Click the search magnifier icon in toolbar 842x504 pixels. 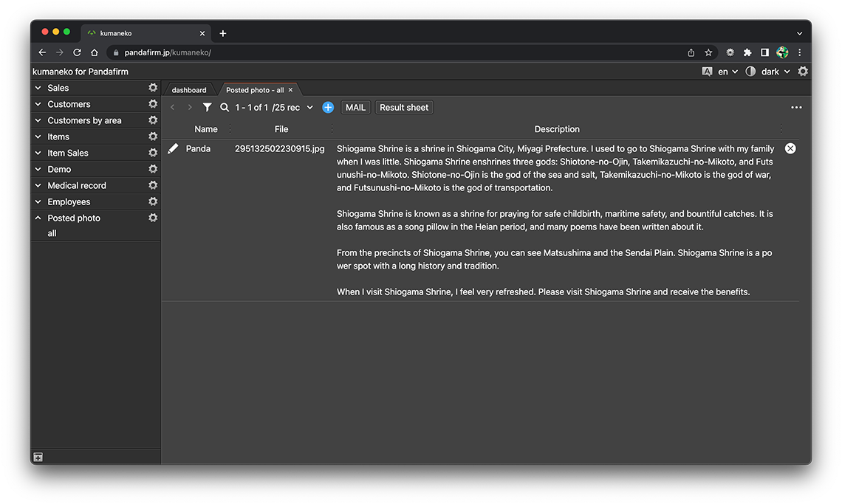click(225, 108)
